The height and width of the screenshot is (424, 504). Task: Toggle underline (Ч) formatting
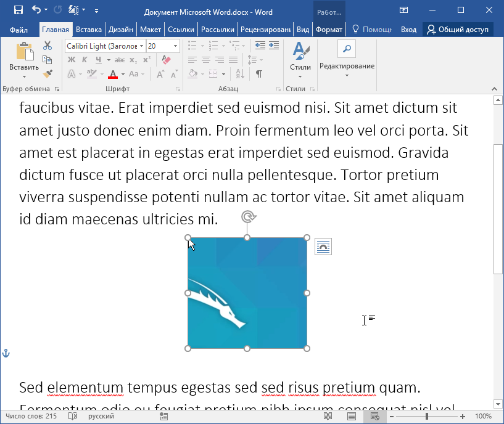(98, 60)
